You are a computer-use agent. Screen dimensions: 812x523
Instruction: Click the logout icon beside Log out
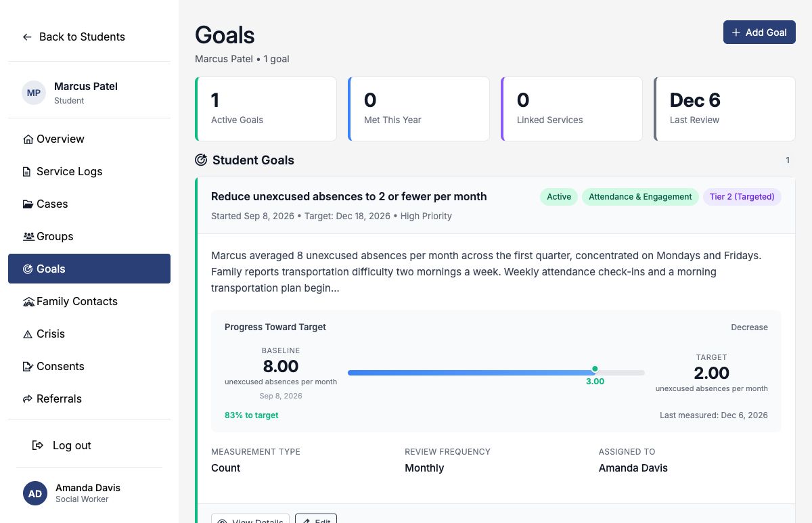tap(38, 445)
